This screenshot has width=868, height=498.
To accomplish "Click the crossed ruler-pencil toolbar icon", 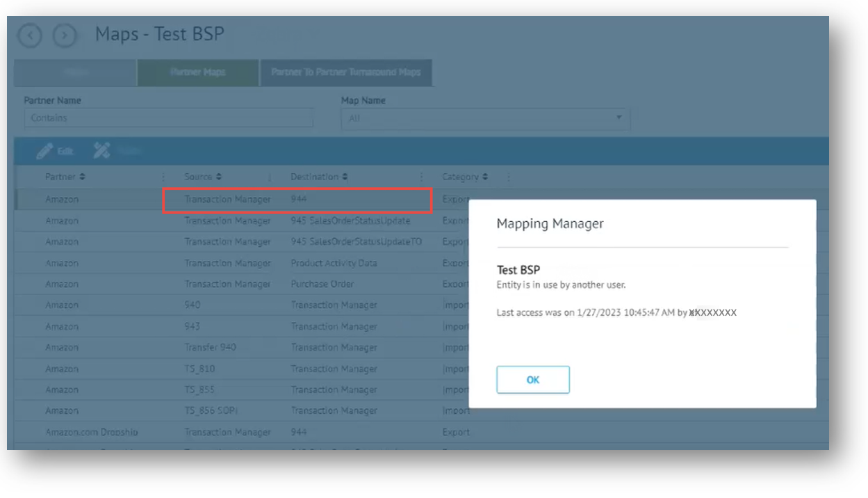I will coord(102,150).
